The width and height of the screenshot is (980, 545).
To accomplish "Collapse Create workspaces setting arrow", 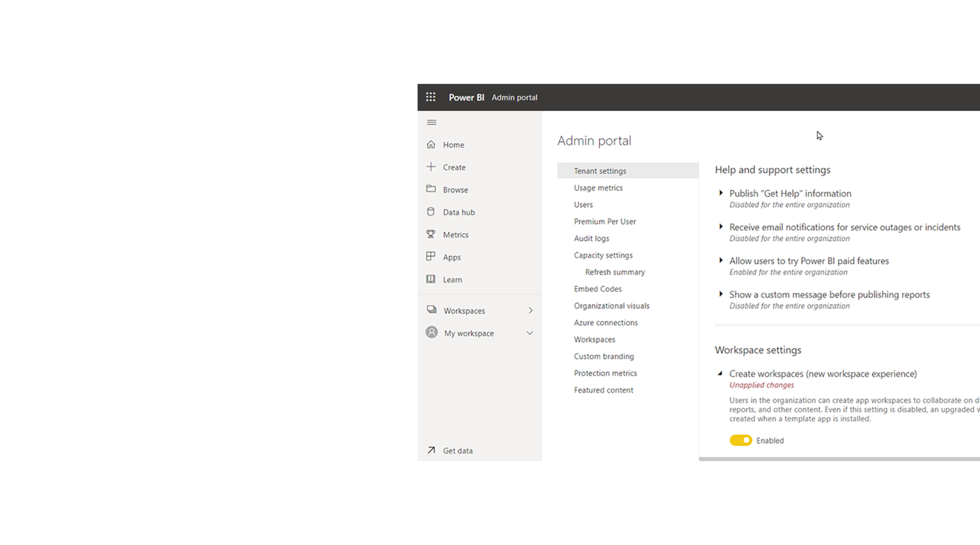I will (x=720, y=373).
